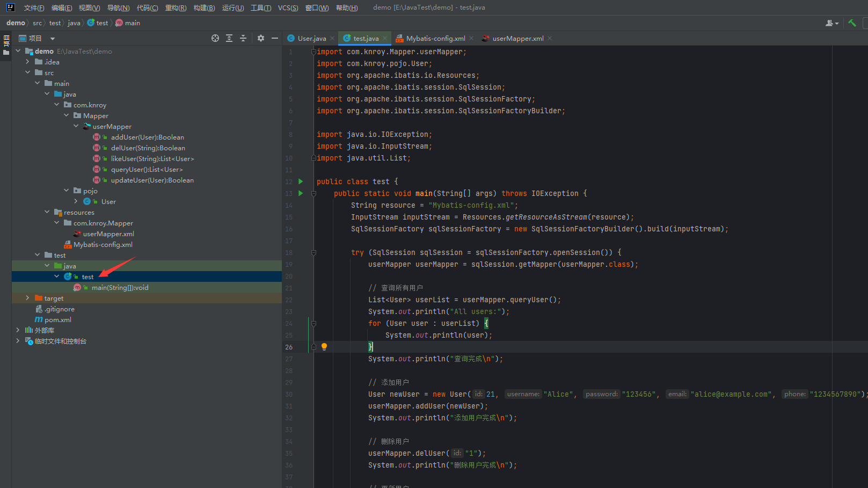Hide the project panel with minus icon
The width and height of the screenshot is (868, 488).
[275, 38]
